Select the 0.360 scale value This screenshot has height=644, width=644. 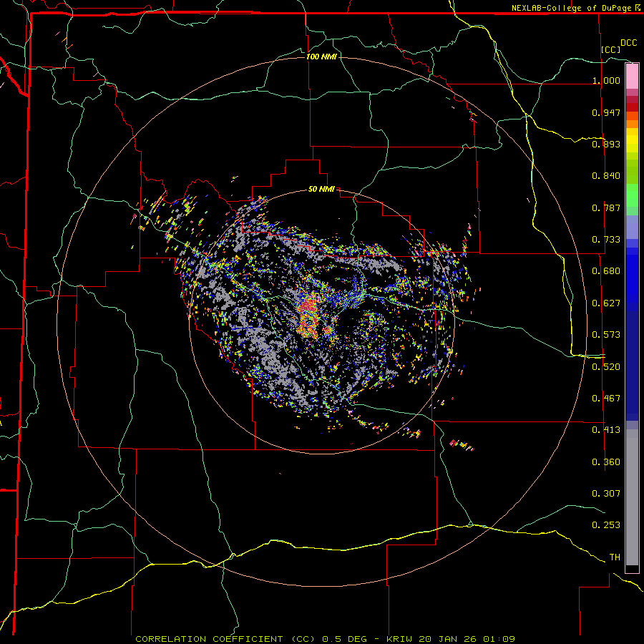(x=606, y=462)
